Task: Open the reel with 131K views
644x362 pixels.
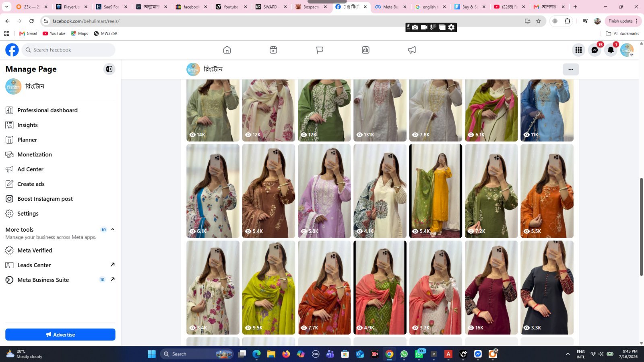Action: [380, 110]
